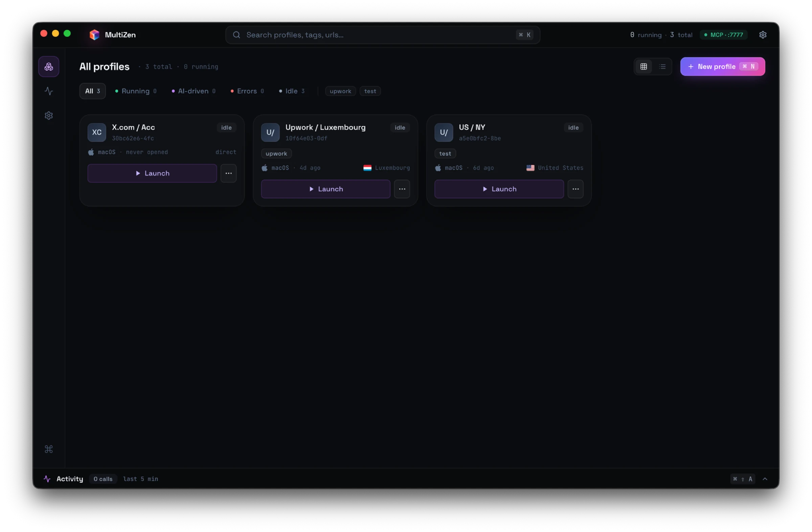This screenshot has width=812, height=532.
Task: Switch to grid view
Action: tap(644, 67)
